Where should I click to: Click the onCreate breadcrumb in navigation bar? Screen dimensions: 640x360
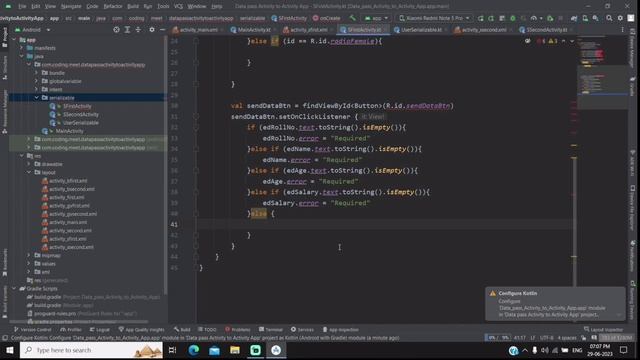tap(327, 18)
